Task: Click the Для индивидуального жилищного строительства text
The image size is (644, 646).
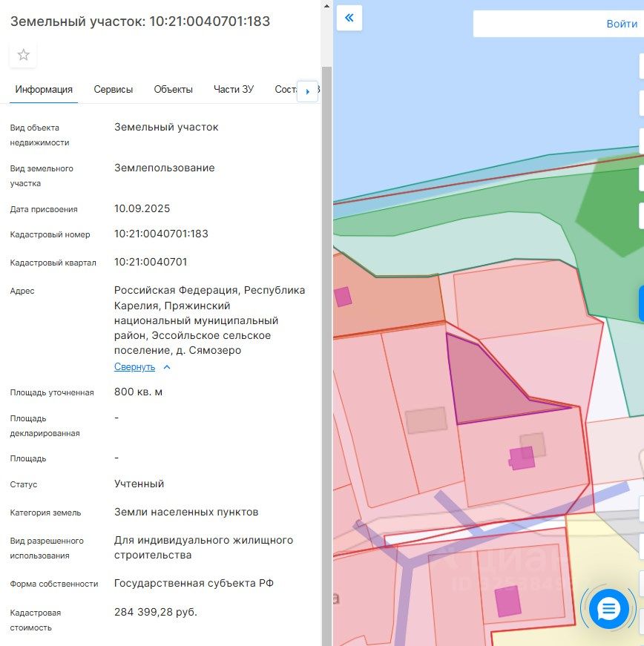Action: [x=203, y=547]
